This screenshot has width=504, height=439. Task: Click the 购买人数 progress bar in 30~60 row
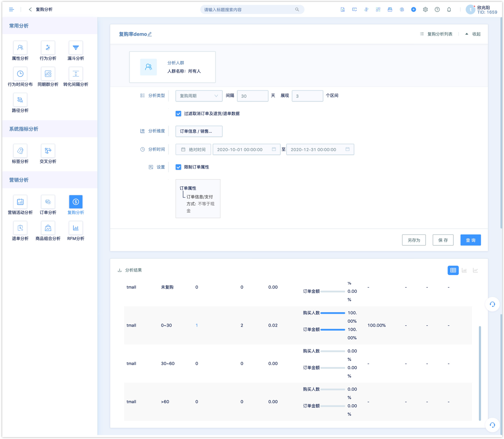(x=333, y=351)
